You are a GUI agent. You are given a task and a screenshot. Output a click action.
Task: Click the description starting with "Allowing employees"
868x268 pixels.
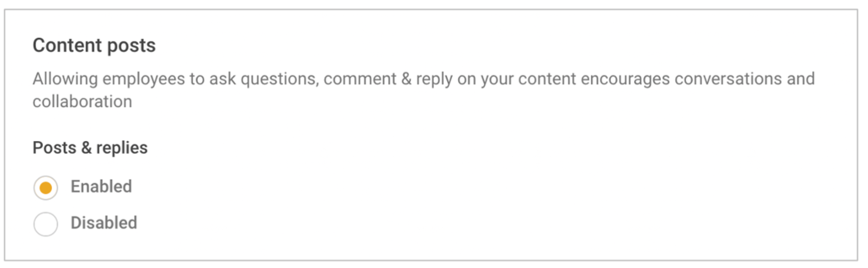[x=423, y=79]
